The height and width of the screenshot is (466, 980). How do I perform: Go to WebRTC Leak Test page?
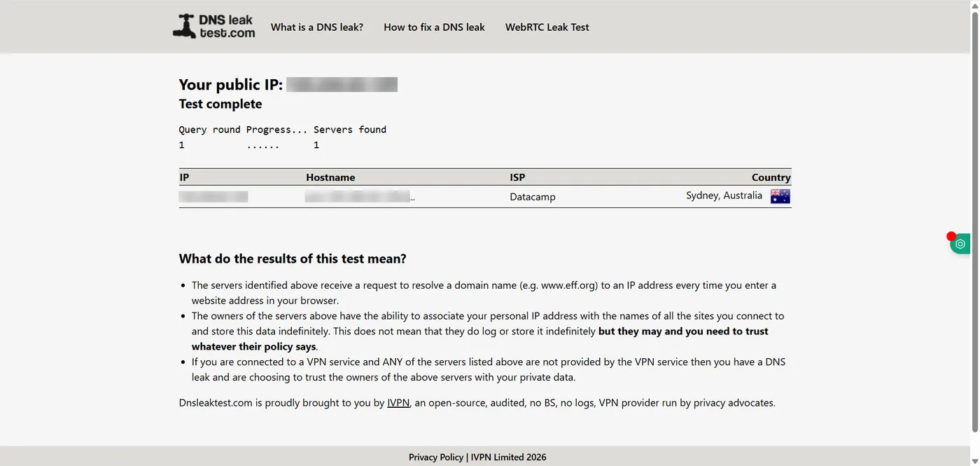click(x=547, y=27)
